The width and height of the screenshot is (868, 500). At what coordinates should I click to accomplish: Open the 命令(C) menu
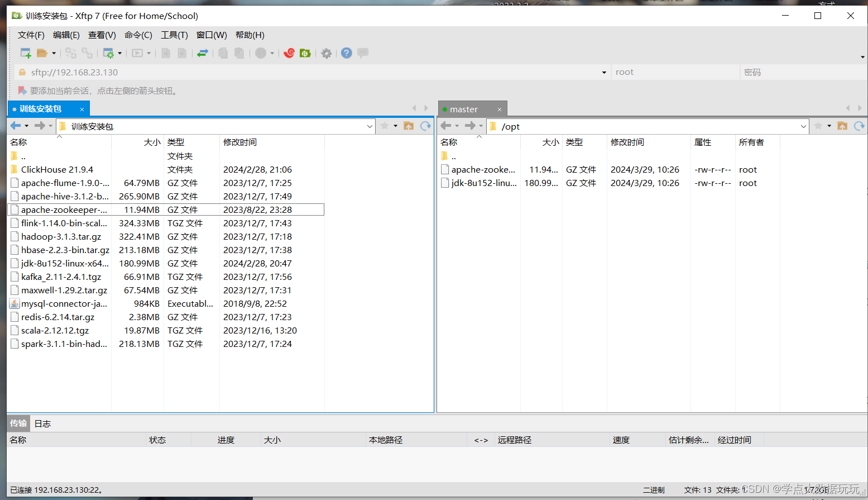pyautogui.click(x=138, y=35)
